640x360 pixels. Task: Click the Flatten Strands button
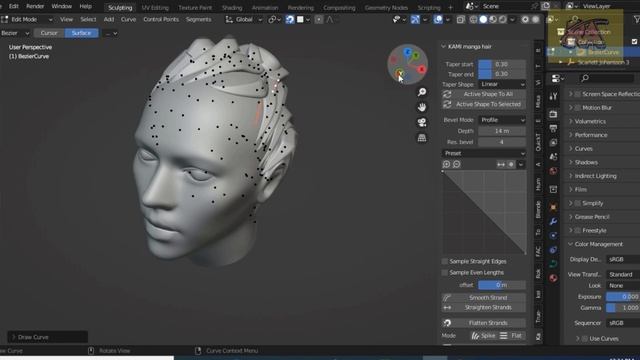(x=484, y=323)
